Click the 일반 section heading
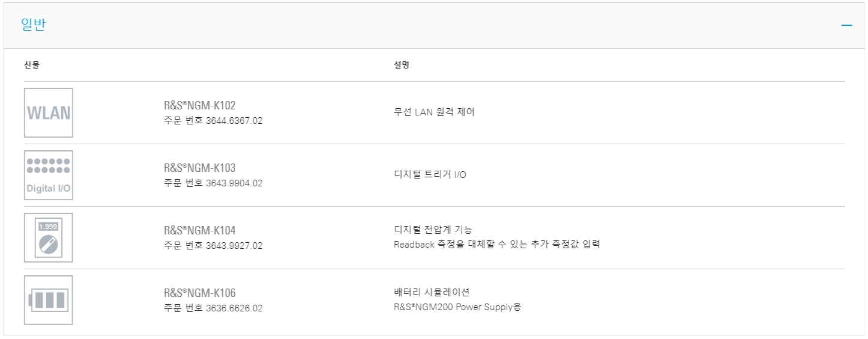868x339 pixels. (x=33, y=25)
